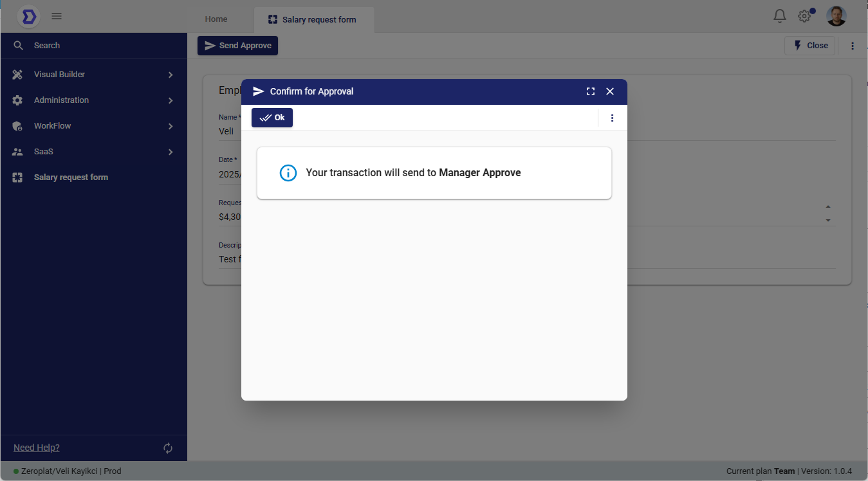Viewport: 868px width, 481px height.
Task: Maximize the Confirm for Approval dialog
Action: click(591, 91)
